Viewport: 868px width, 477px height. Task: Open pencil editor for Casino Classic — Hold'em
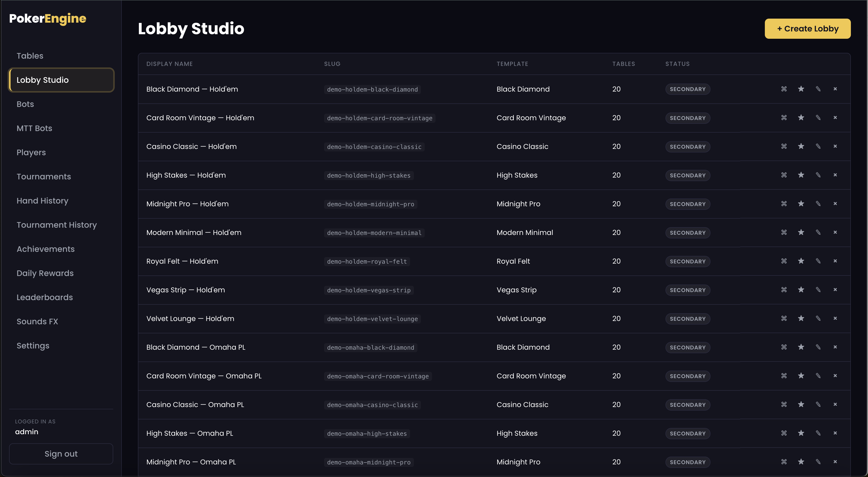click(x=818, y=146)
